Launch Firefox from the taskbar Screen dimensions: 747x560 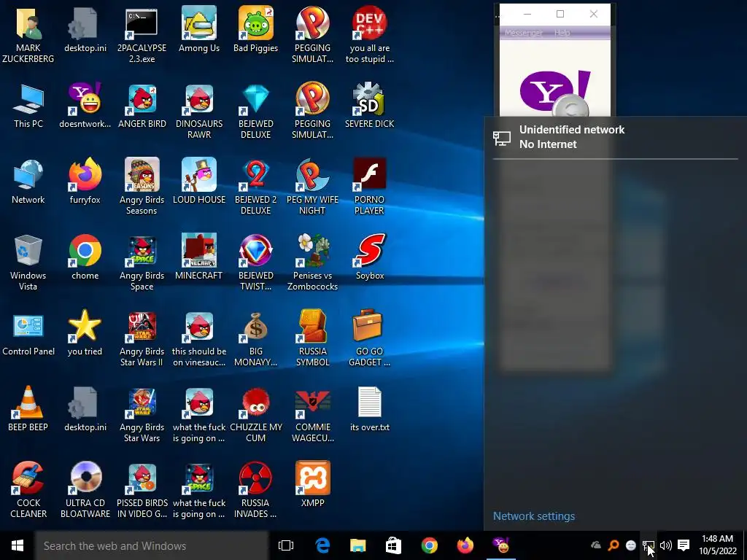(465, 545)
